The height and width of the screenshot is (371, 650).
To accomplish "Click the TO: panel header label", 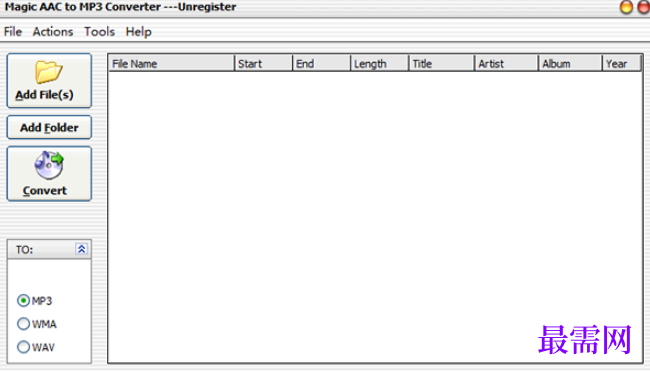I will tap(24, 250).
